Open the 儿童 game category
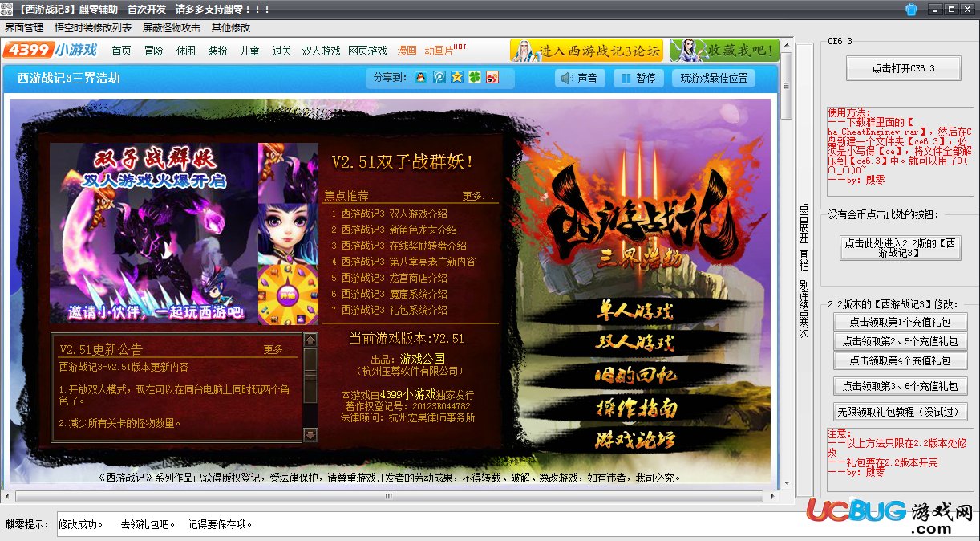The image size is (980, 541). click(x=249, y=51)
